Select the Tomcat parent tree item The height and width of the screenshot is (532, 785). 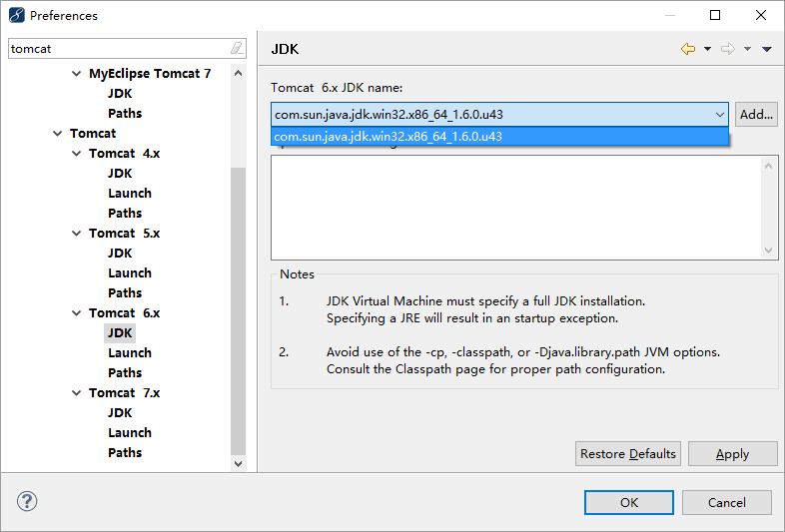point(93,134)
